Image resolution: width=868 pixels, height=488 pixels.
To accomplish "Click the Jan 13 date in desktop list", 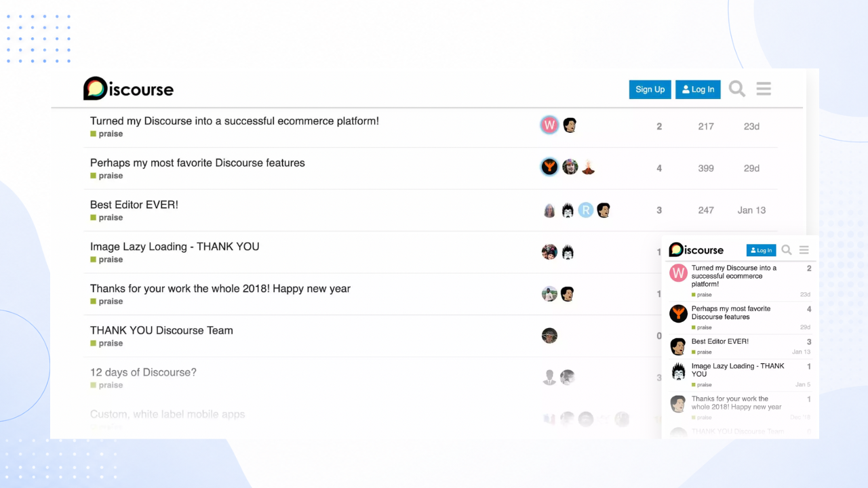I will [751, 211].
